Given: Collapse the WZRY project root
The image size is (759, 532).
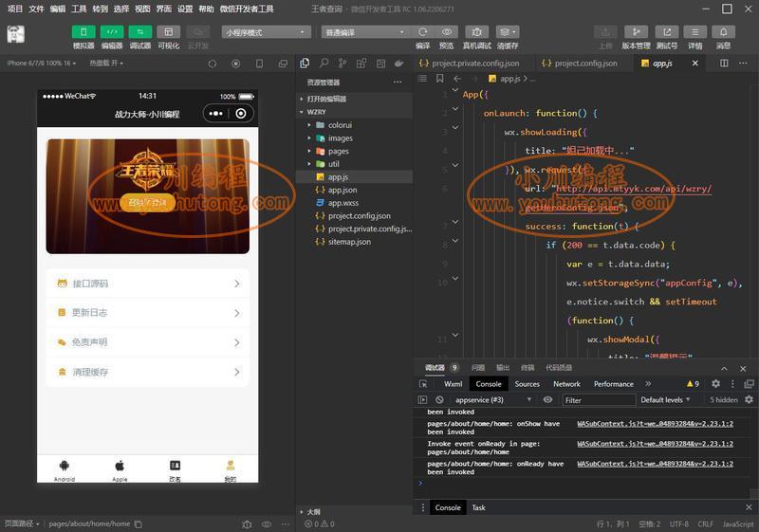Looking at the screenshot, I should (x=354, y=112).
